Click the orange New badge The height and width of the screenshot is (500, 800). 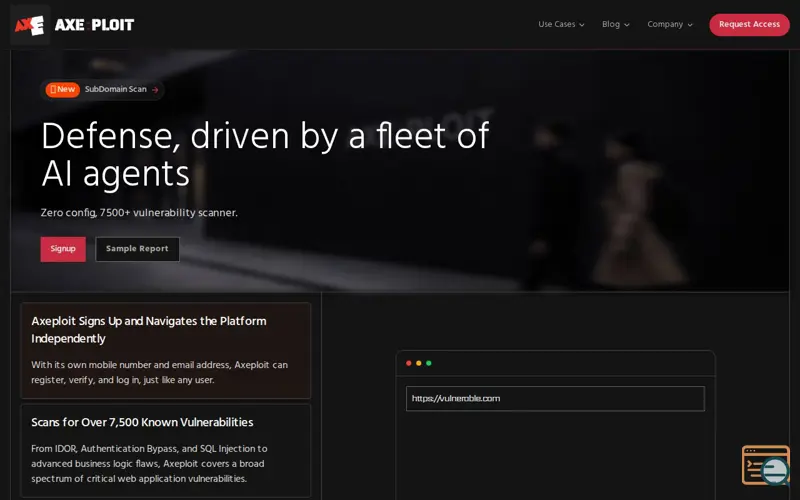pyautogui.click(x=63, y=89)
